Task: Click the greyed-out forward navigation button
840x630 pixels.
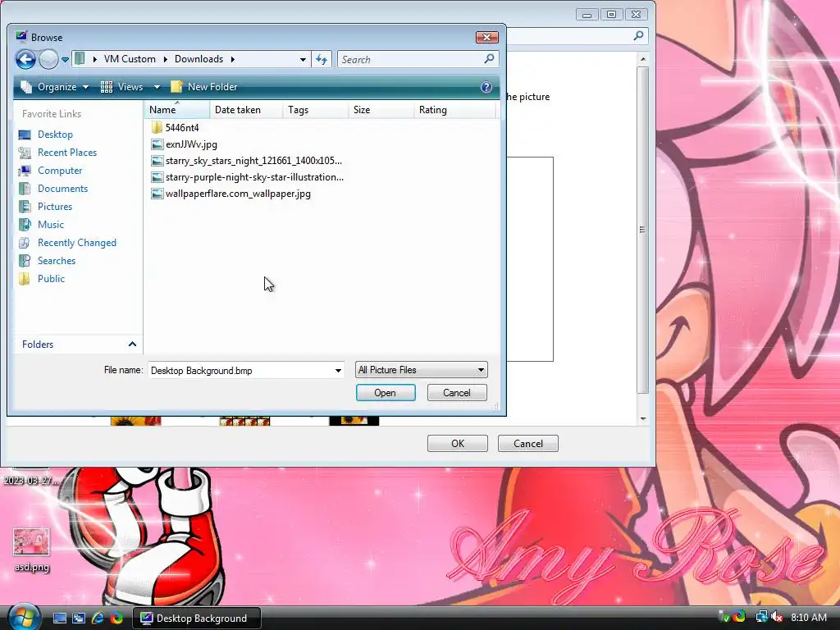Action: tap(48, 59)
